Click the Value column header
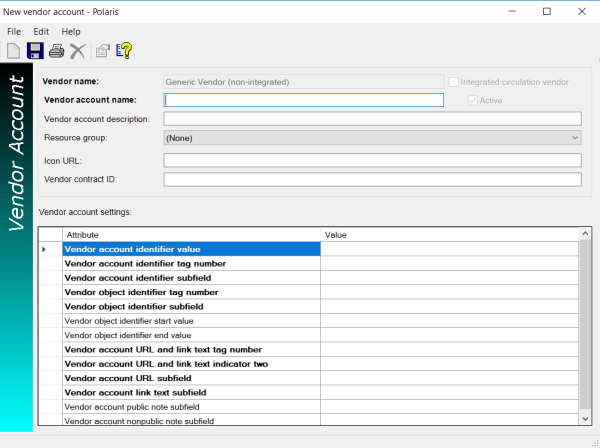Screen dimensions: 600x448 [x=449, y=234]
